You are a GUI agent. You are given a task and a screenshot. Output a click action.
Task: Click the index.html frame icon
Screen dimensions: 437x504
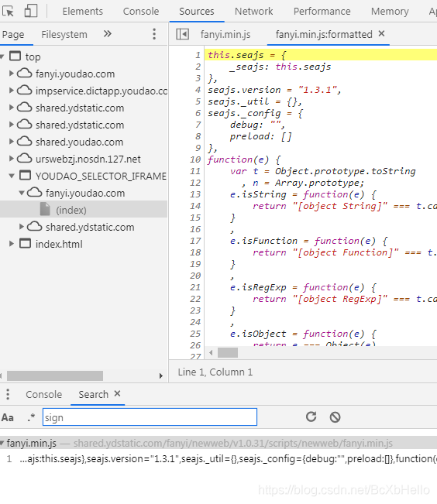25,243
